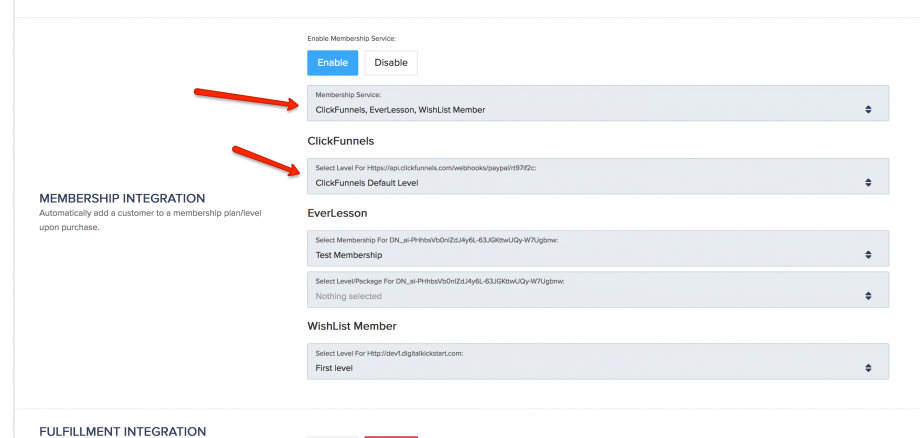Click the blue Enable membership service button

(333, 63)
